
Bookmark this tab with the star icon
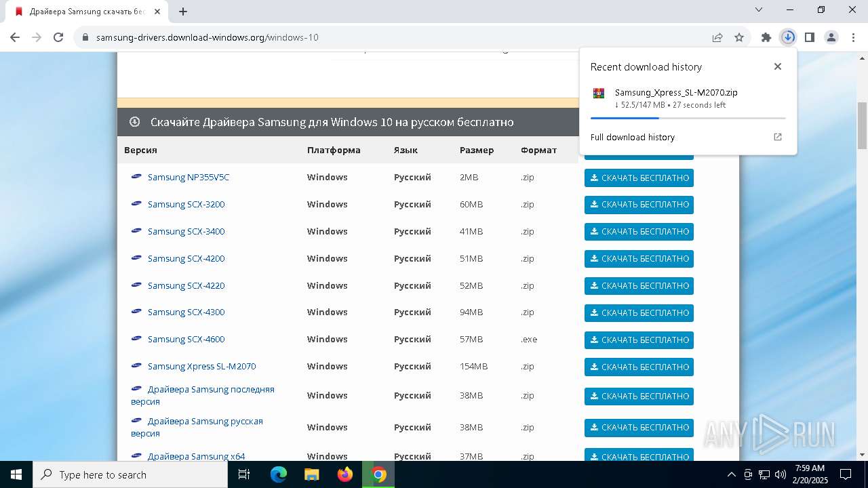coord(739,37)
